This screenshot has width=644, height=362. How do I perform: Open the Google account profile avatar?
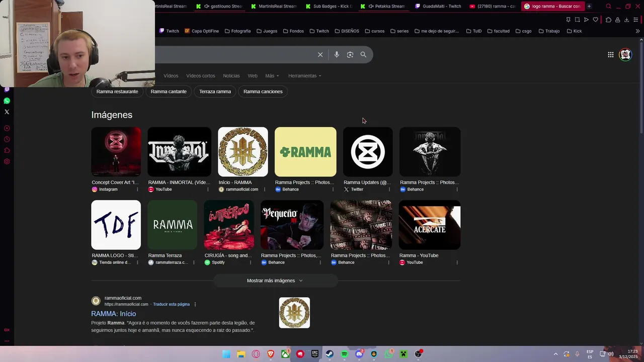pos(625,55)
